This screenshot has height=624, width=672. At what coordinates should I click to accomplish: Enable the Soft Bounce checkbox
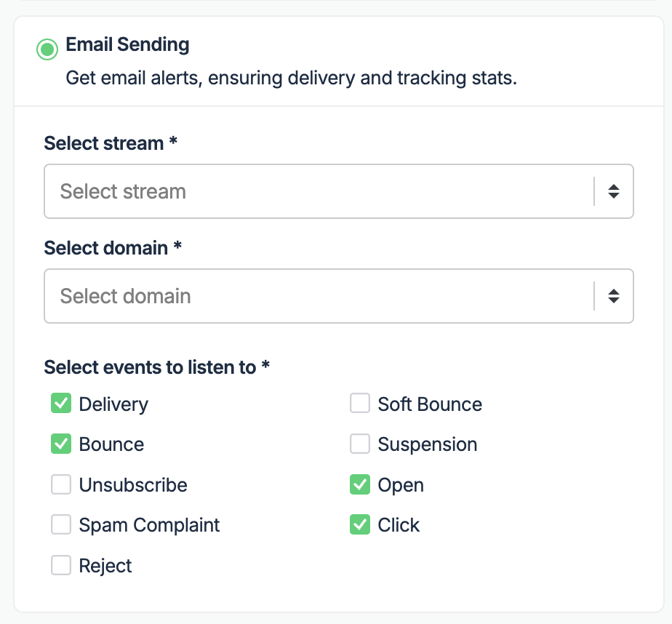(360, 404)
